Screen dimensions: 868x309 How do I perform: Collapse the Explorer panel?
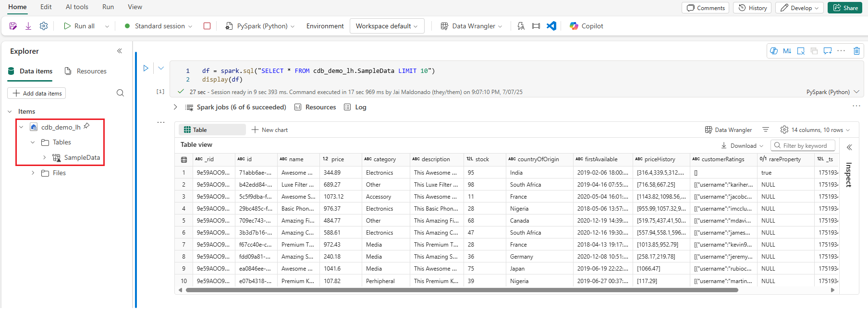pyautogui.click(x=120, y=51)
